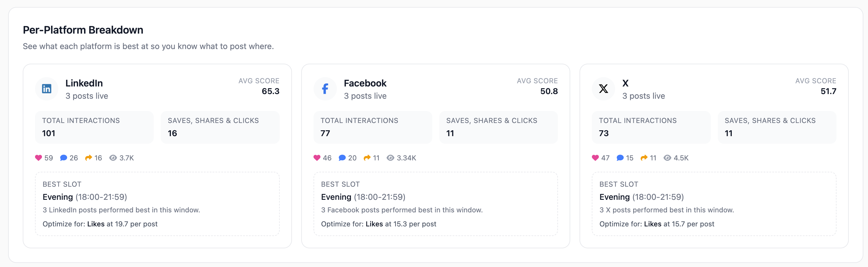This screenshot has height=267, width=868.
Task: Click the Facebook views eye icon
Action: [390, 158]
